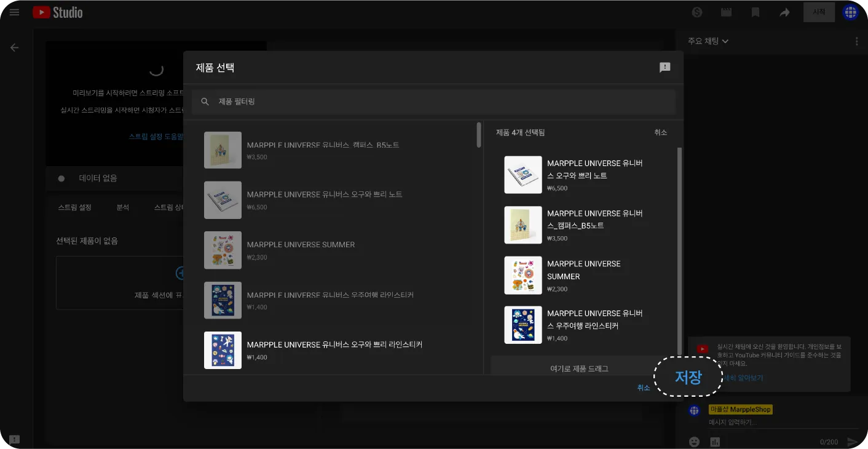Switch to the 스트림 설정 tab

pos(74,207)
